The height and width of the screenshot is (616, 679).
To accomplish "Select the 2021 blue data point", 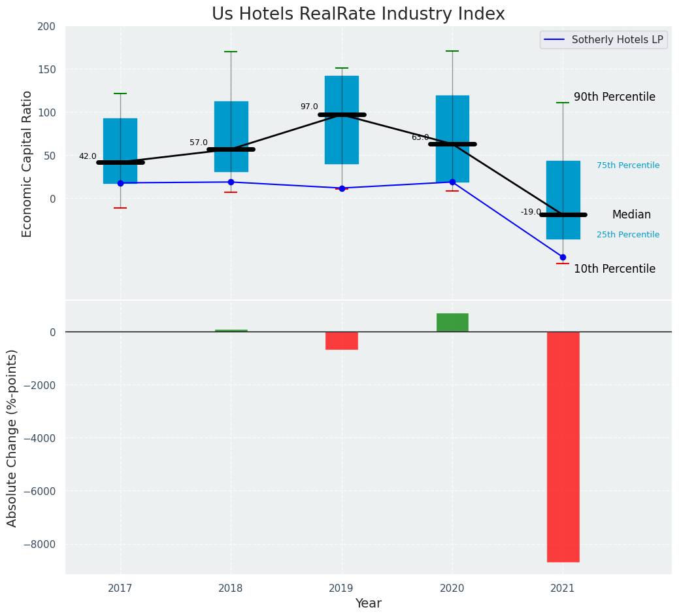I will [563, 257].
